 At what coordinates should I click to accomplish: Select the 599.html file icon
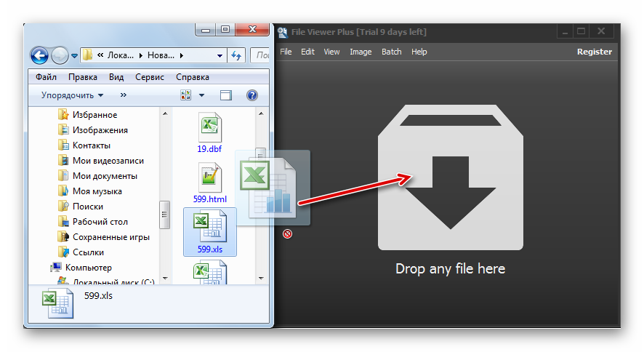coord(209,177)
